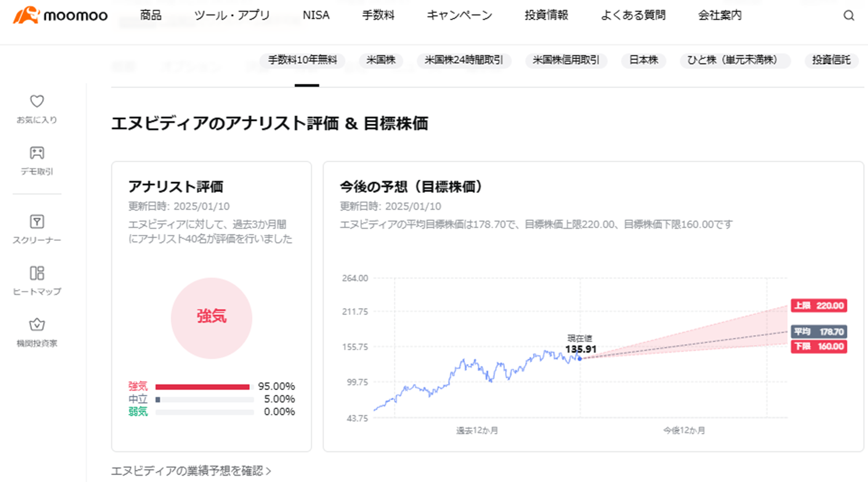This screenshot has height=482, width=868.
Task: Select the 機関投資家 institutional investors icon
Action: (x=36, y=332)
